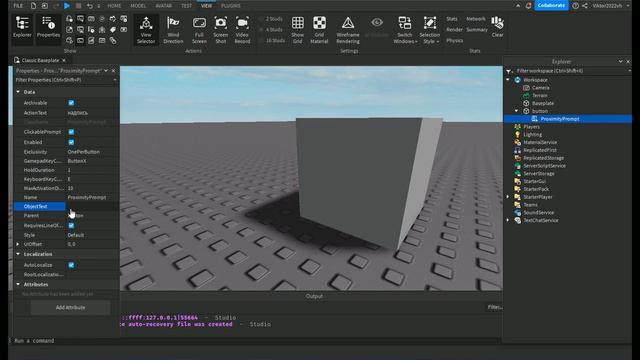Toggle the ClickablePrompt checkbox
The image size is (640, 360).
[x=71, y=132]
